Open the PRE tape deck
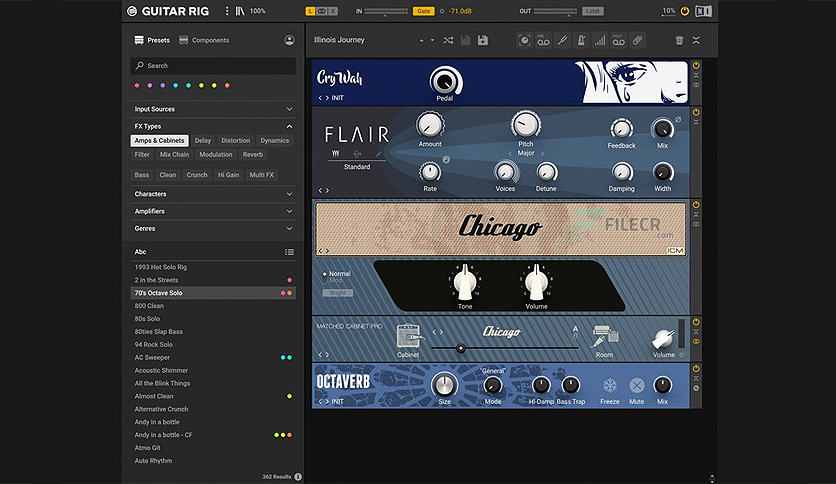The image size is (836, 484). coord(543,40)
